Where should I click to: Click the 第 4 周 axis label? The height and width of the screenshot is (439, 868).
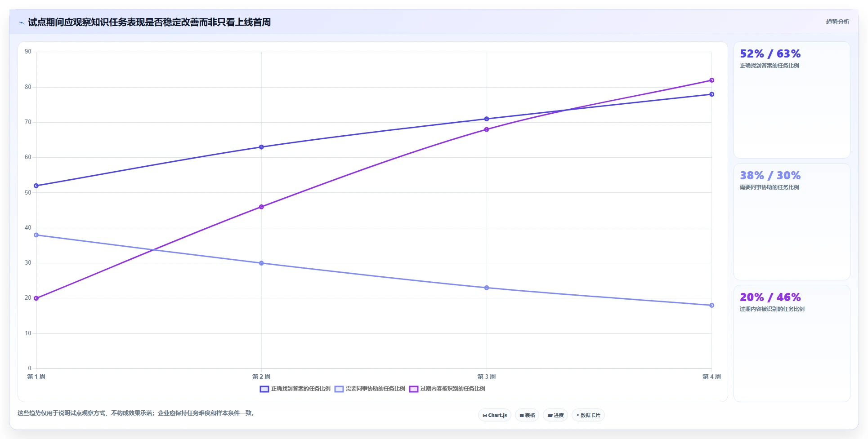pos(711,377)
